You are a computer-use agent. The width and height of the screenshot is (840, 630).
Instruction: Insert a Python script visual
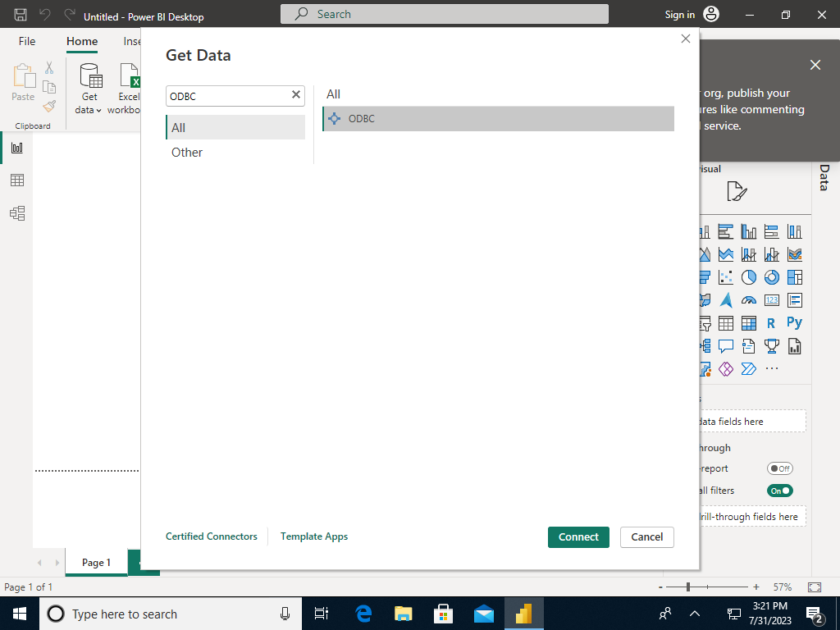794,323
